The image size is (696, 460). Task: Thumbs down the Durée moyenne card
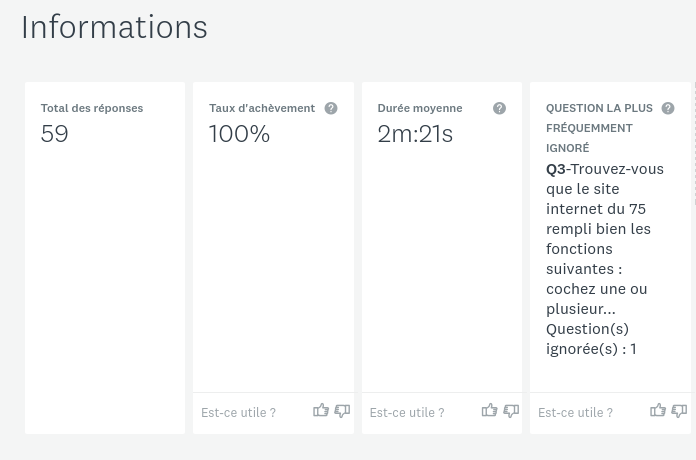[x=511, y=411]
